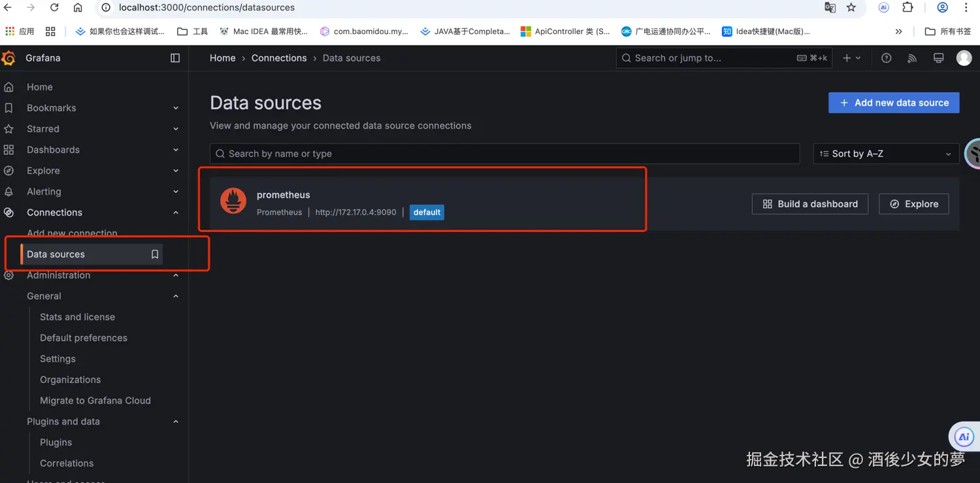Click Add new data source button

[x=894, y=103]
